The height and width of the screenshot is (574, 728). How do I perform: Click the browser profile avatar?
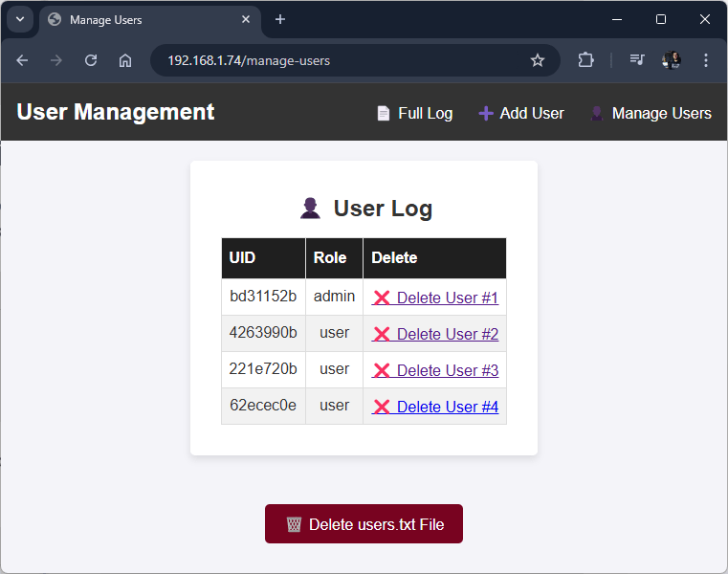tap(672, 60)
